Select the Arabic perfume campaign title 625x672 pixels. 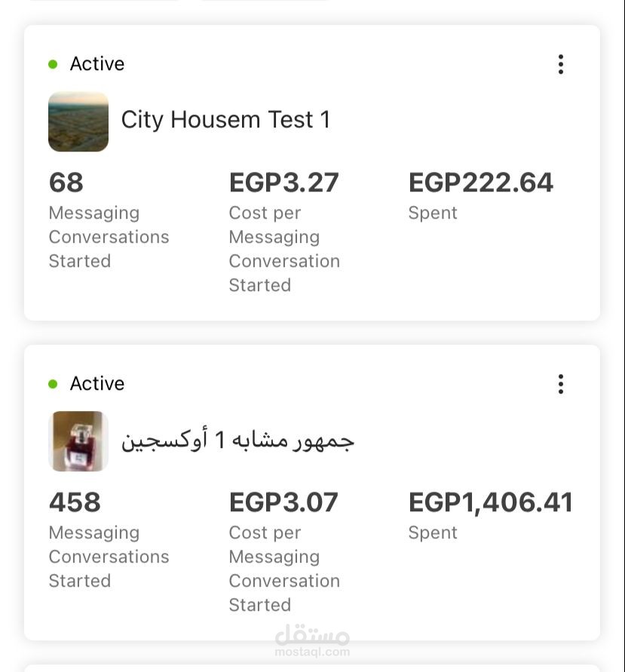(x=237, y=440)
